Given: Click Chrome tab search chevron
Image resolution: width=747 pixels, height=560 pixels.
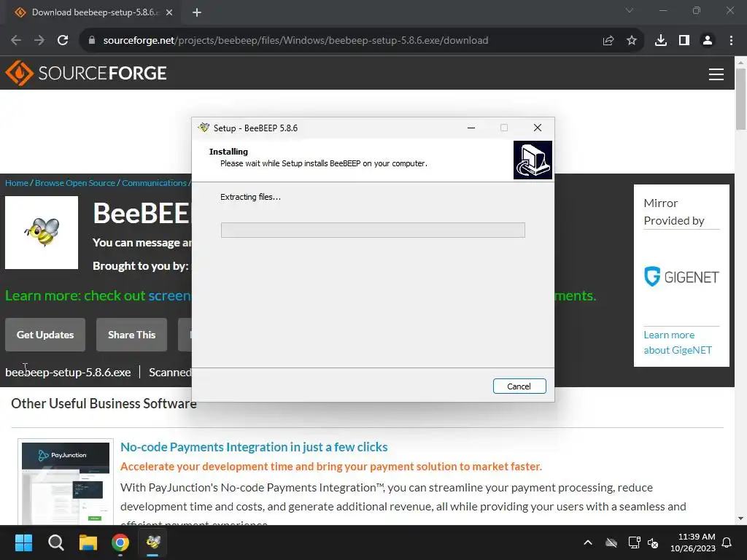Looking at the screenshot, I should point(630,10).
